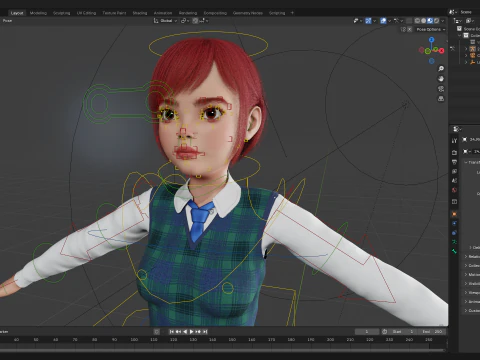This screenshot has height=360, width=480.
Task: Open the object type visibility dropdown
Action: pos(357,21)
